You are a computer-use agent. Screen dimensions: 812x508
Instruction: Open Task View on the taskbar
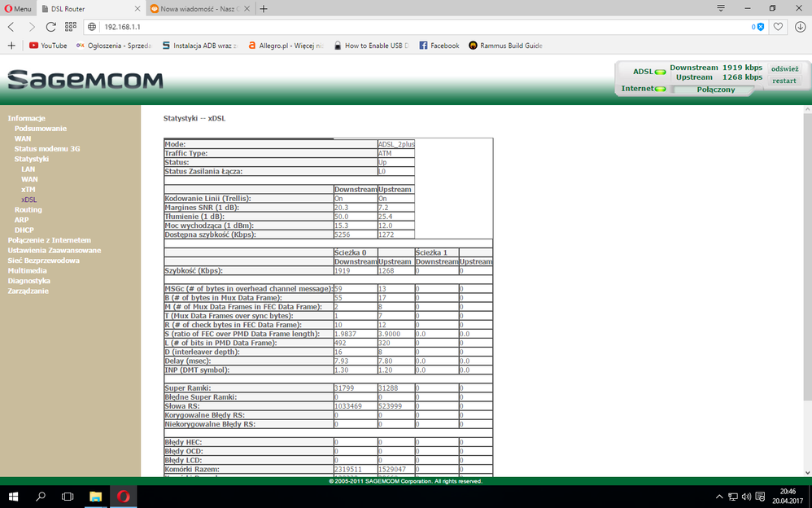point(68,497)
